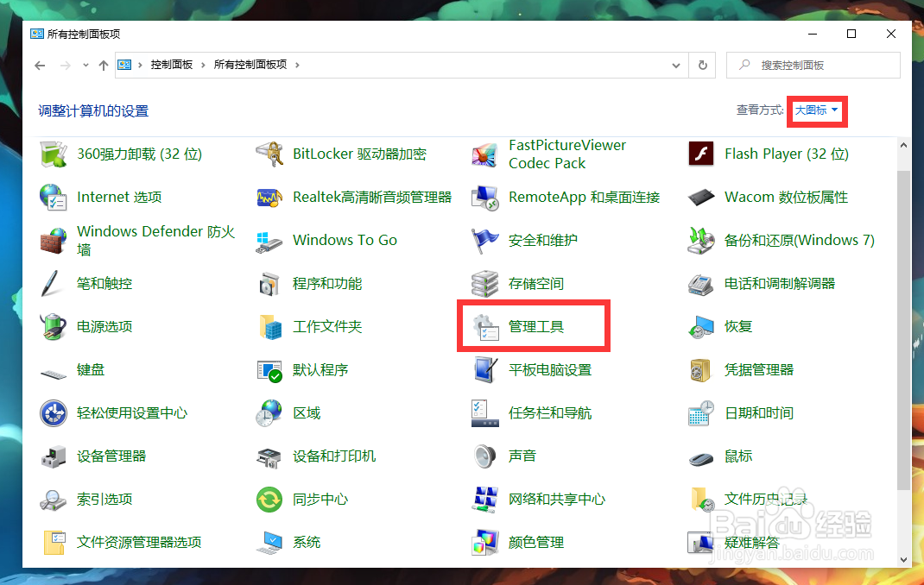Open 平板电脑设置 icon
Screen dimensions: 924x585
coord(485,370)
